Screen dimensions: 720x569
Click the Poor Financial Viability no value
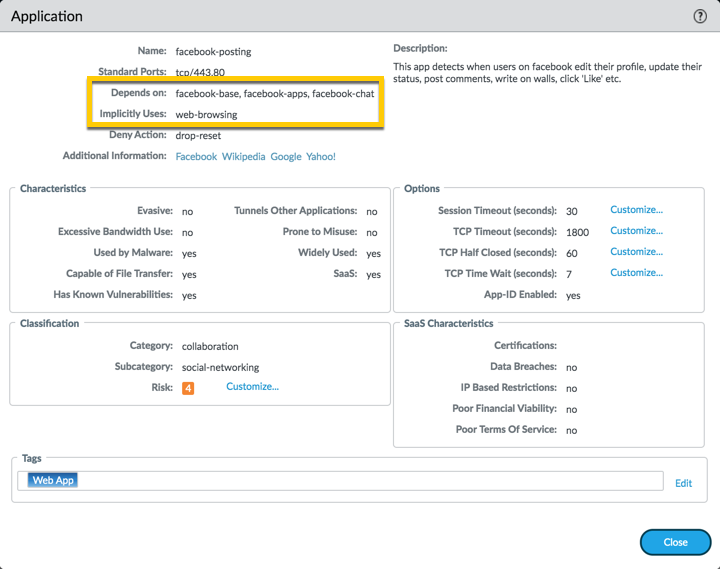coord(571,409)
